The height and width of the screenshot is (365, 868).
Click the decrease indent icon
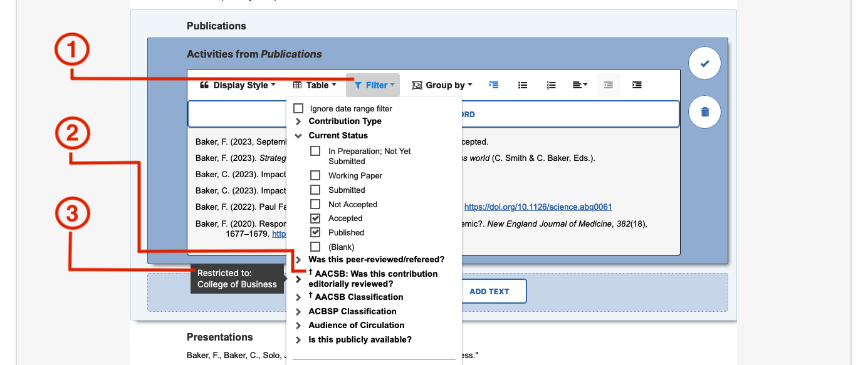coord(608,85)
